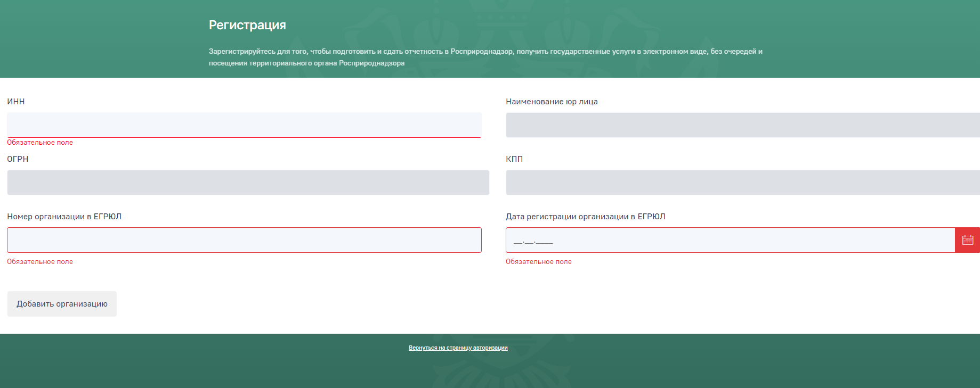Click the Наименование юр лица label

pos(552,102)
